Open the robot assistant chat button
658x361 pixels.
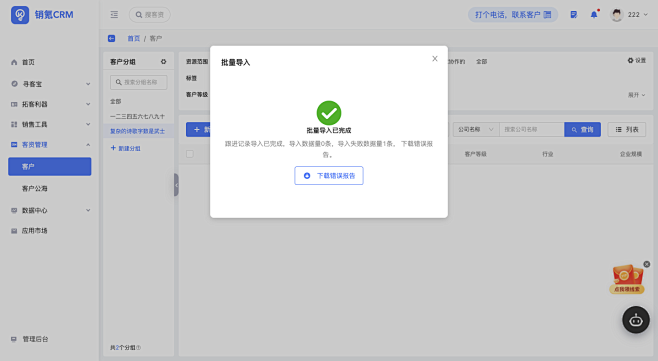pos(636,320)
